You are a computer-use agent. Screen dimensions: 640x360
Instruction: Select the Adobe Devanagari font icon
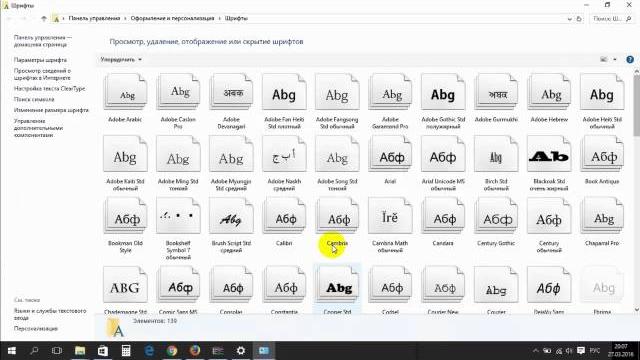(231, 92)
